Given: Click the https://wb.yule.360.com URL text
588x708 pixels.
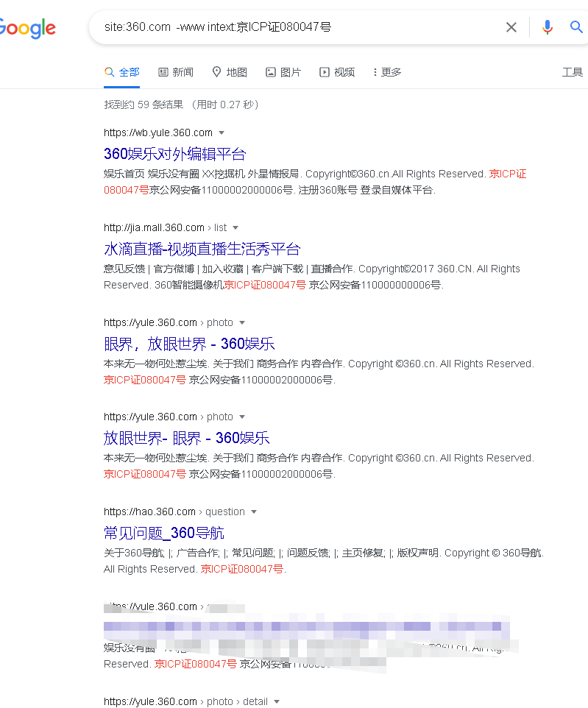Looking at the screenshot, I should click(x=158, y=132).
